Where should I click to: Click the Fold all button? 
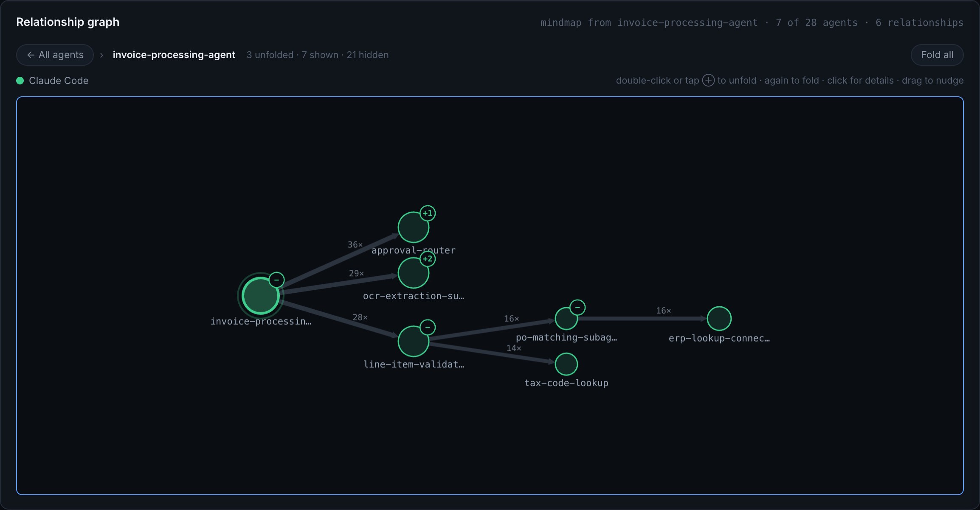pyautogui.click(x=937, y=55)
